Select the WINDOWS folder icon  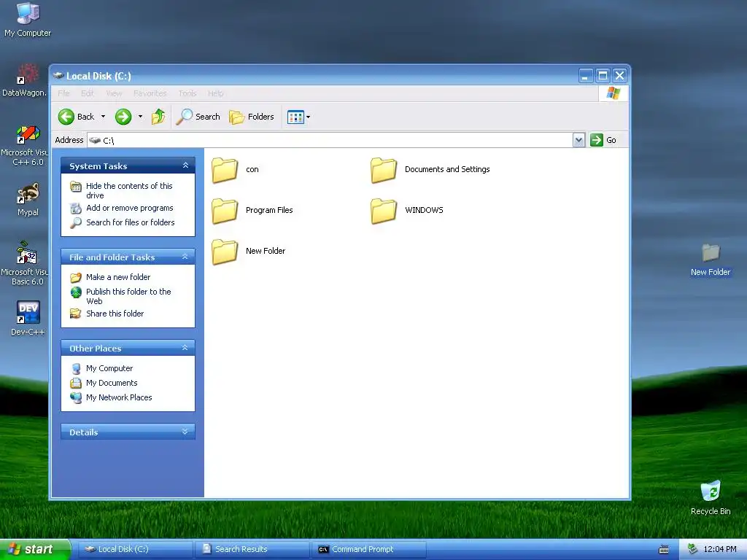point(384,211)
